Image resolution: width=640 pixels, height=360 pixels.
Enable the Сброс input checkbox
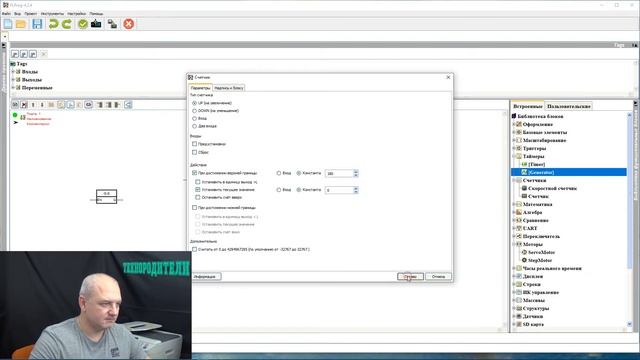(194, 152)
